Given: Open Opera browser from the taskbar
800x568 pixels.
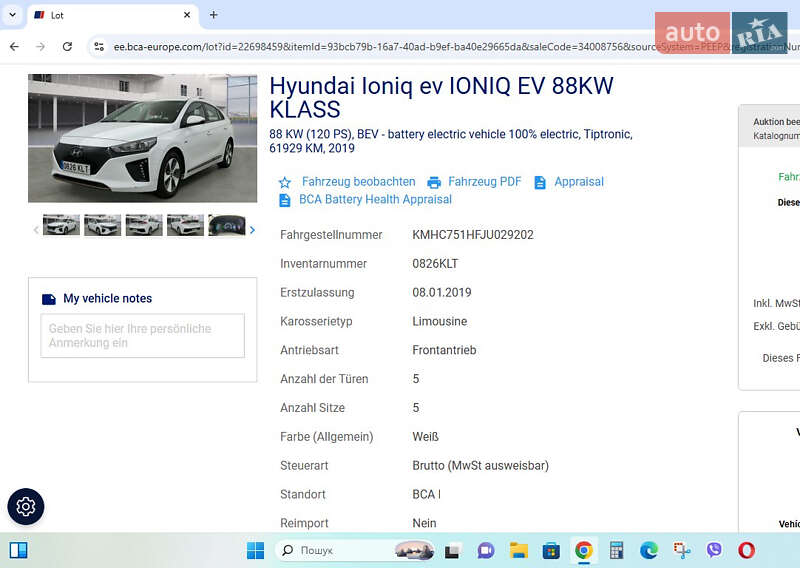Looking at the screenshot, I should pyautogui.click(x=746, y=550).
